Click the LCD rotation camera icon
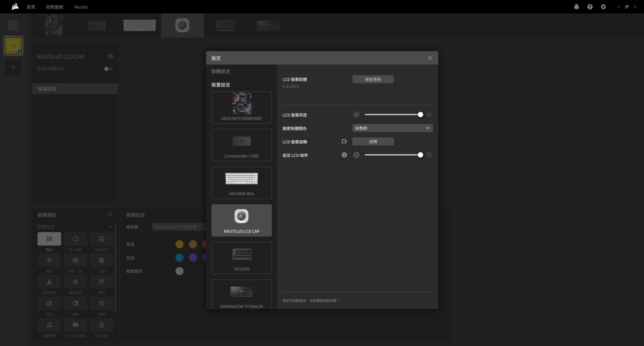The height and width of the screenshot is (346, 644). (x=344, y=141)
